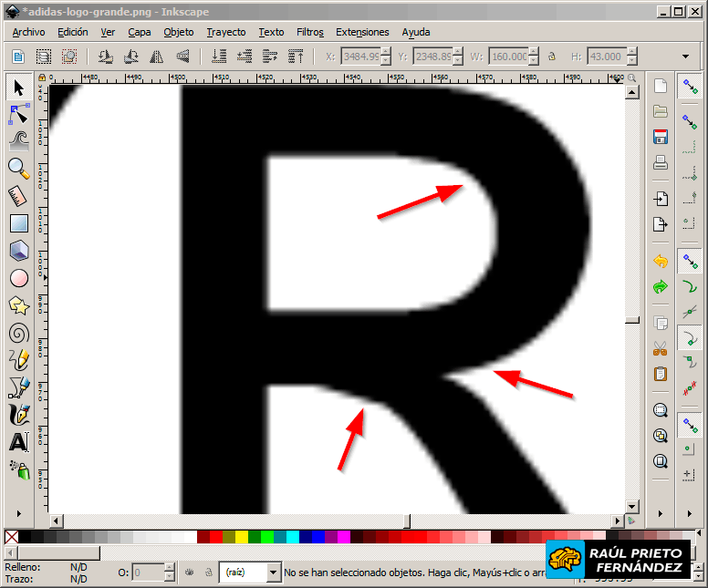The image size is (708, 588).
Task: Pick the Rectangle drawing tool
Action: (18, 223)
